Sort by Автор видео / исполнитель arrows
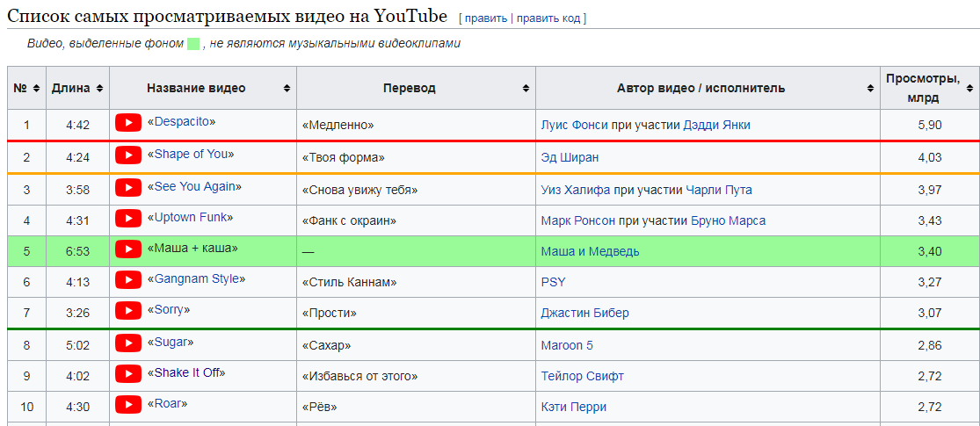Image resolution: width=980 pixels, height=426 pixels. tap(871, 88)
